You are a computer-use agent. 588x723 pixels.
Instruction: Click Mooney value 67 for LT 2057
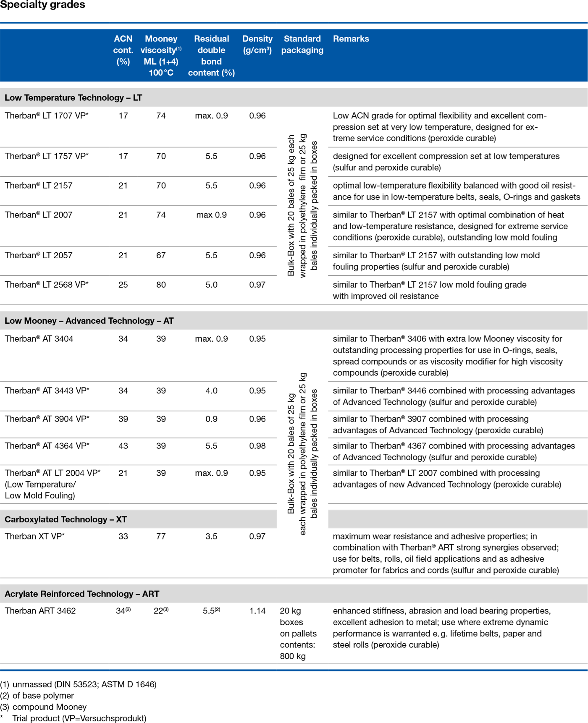pos(161,255)
